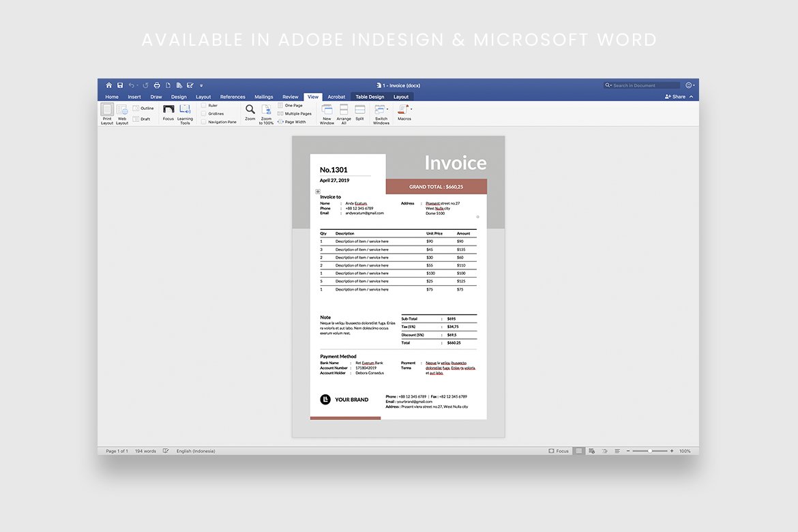Switch to Print Layout view
The height and width of the screenshot is (532, 798).
coord(106,113)
